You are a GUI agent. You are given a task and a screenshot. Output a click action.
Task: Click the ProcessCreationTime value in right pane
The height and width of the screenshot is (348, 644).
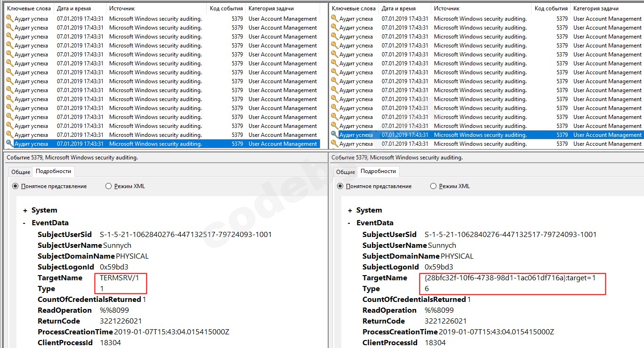[496, 332]
